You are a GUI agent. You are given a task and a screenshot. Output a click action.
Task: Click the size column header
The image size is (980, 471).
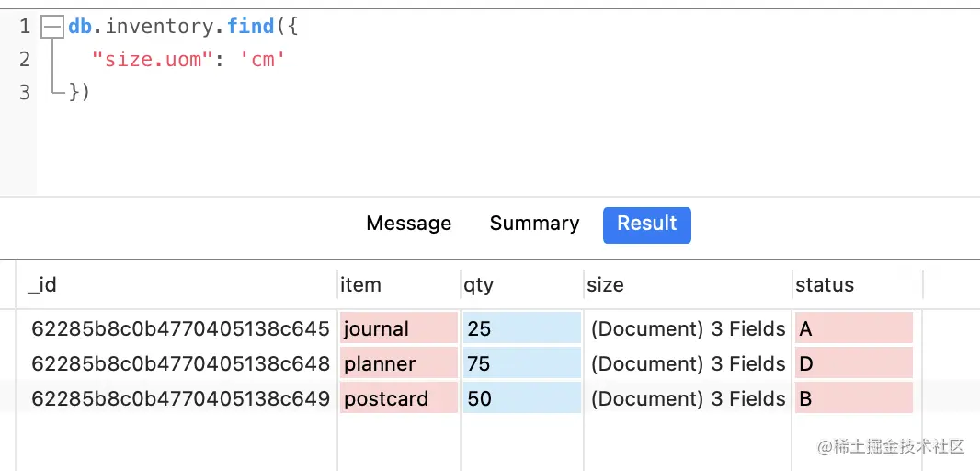605,285
